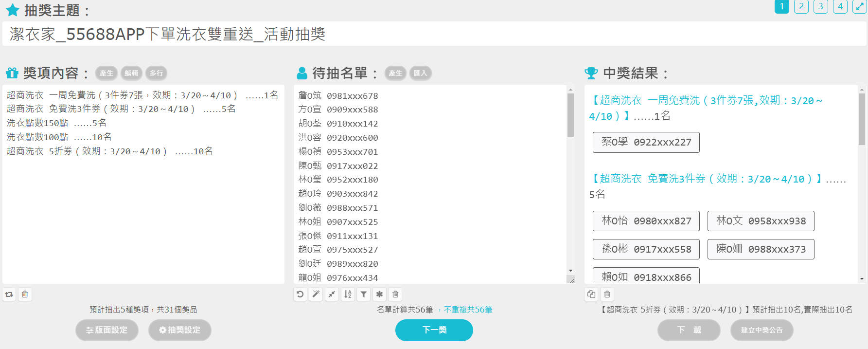Click prize line 洗衣點數150點 5名
This screenshot has width=868, height=349.
tap(56, 123)
